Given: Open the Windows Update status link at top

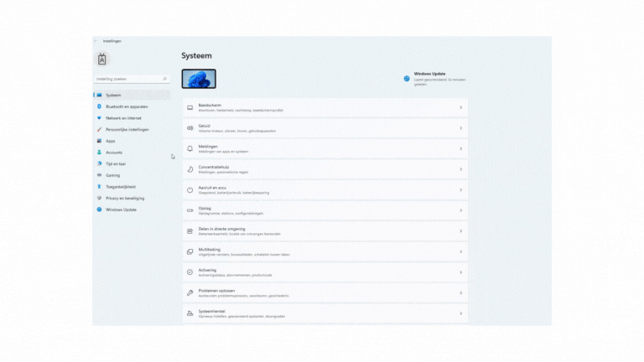Looking at the screenshot, I should click(x=435, y=79).
